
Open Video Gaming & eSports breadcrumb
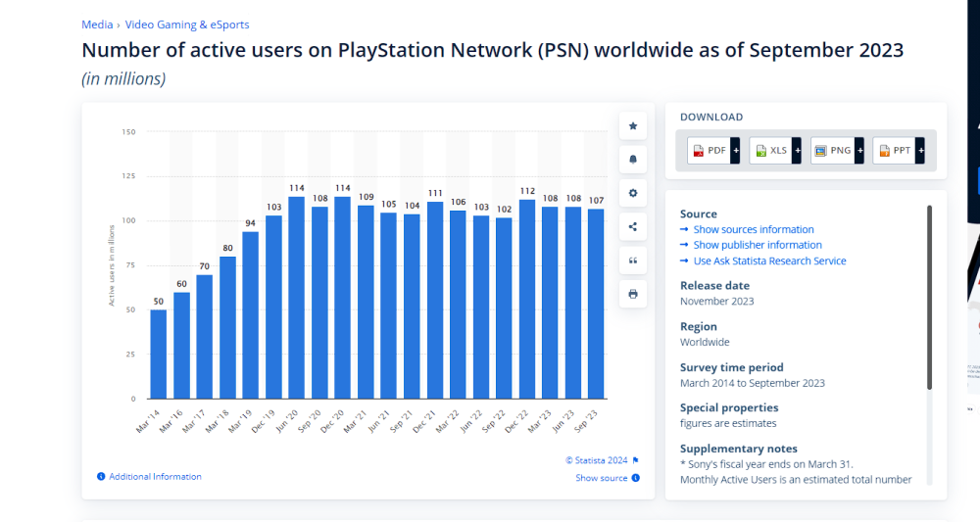coord(186,24)
